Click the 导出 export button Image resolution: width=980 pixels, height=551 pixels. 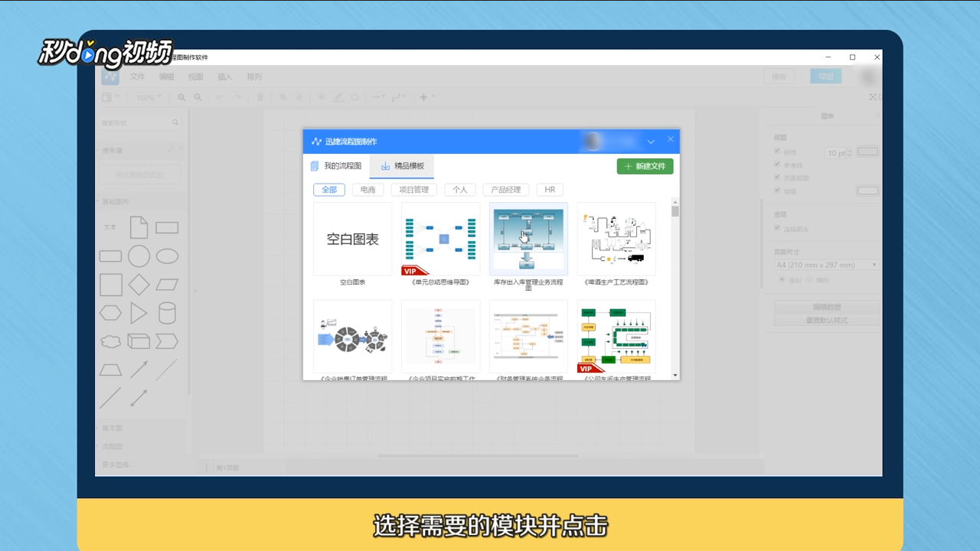[825, 77]
